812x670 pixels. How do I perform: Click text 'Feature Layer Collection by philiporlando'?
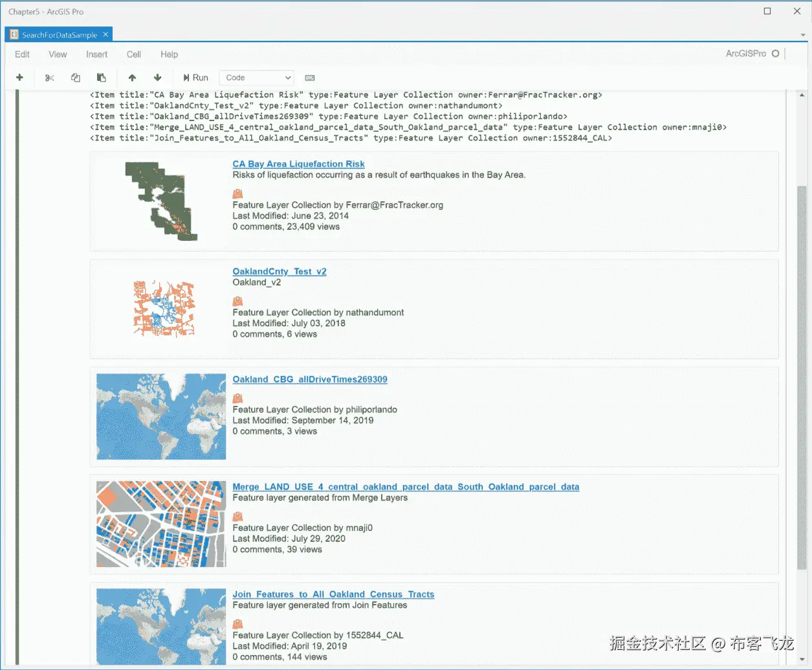click(315, 409)
